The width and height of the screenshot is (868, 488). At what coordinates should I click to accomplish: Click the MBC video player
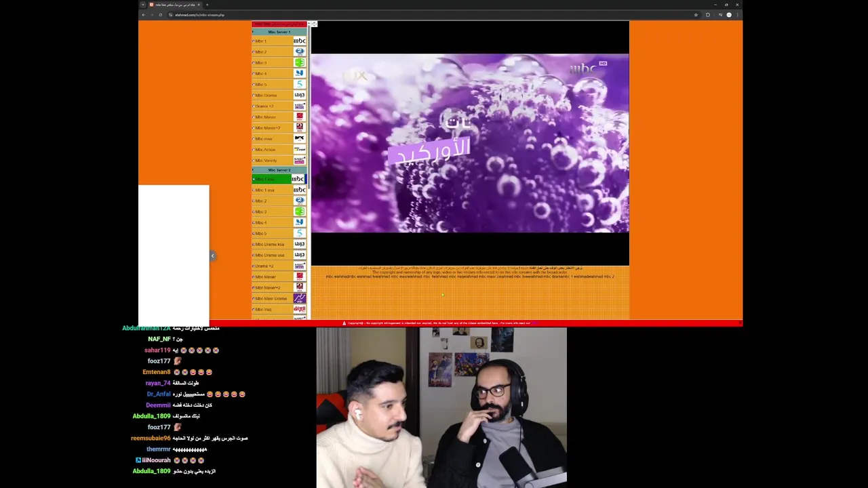tap(470, 143)
